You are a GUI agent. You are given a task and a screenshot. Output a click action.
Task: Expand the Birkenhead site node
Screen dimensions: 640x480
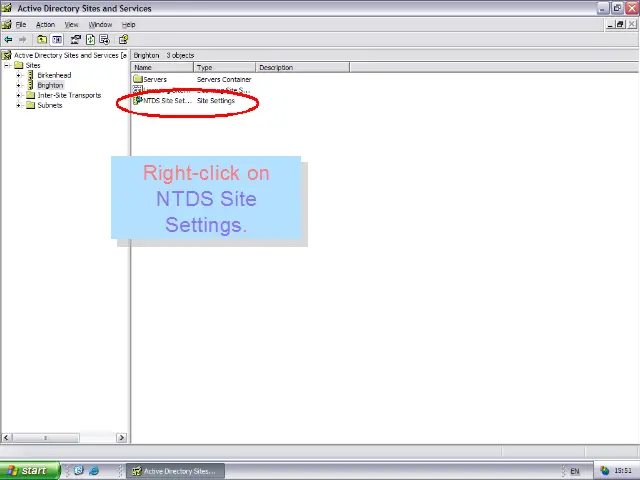(18, 75)
